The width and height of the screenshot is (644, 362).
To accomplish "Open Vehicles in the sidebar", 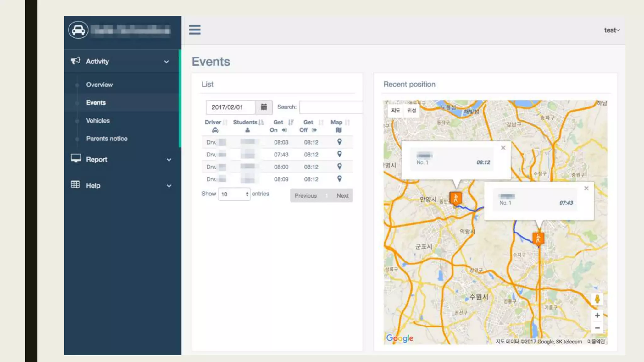I will pos(98,121).
